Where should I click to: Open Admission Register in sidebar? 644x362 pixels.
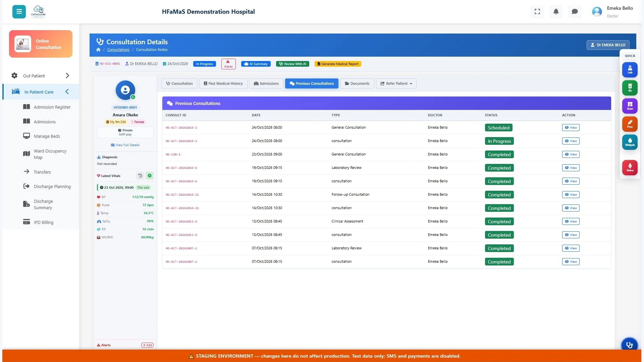click(x=47, y=107)
